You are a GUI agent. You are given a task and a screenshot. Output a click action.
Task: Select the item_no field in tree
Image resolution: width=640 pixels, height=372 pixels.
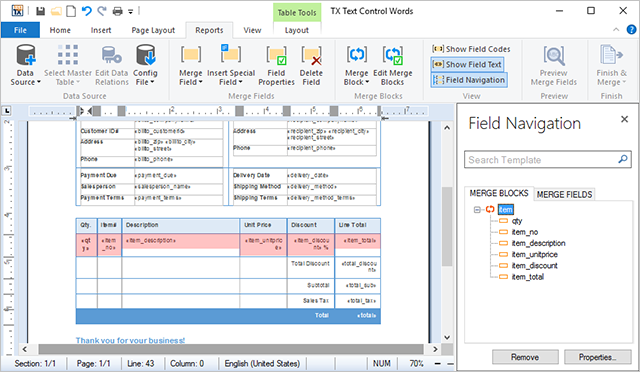[x=524, y=232]
